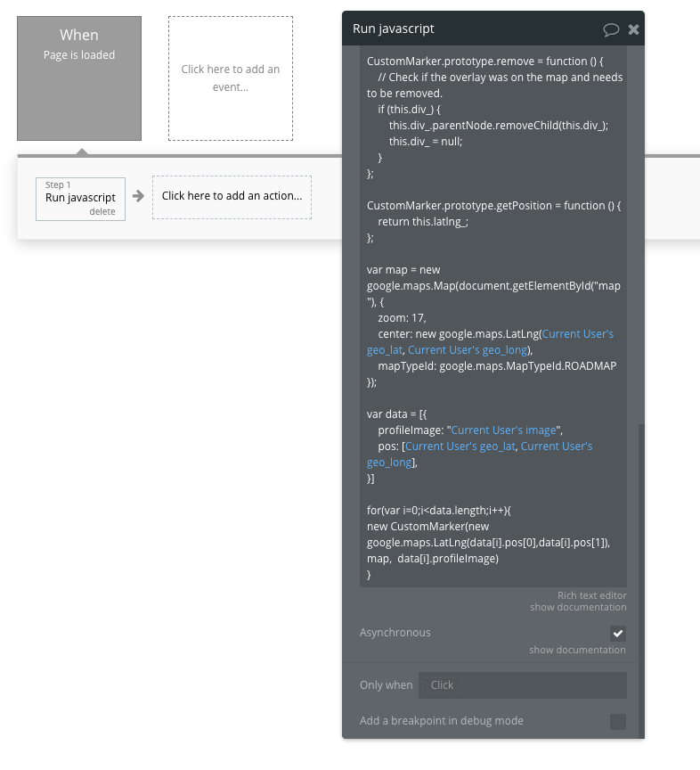
Task: Delete Step 1 Run javascript action
Action: click(x=102, y=211)
